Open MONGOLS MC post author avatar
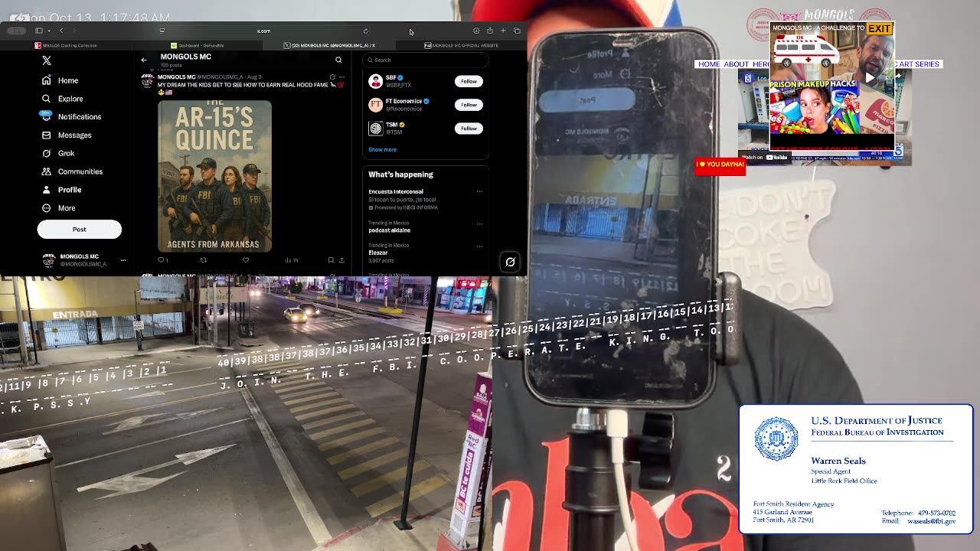Viewport: 980px width, 551px height. [147, 81]
